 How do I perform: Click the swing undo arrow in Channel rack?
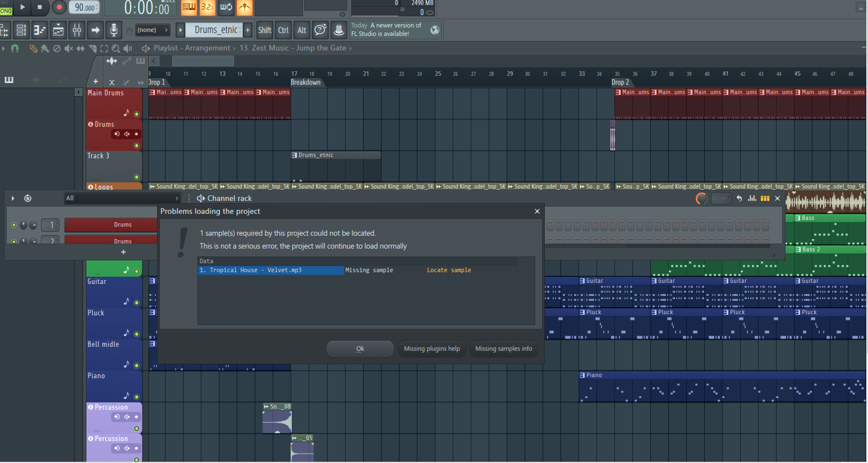coord(739,198)
